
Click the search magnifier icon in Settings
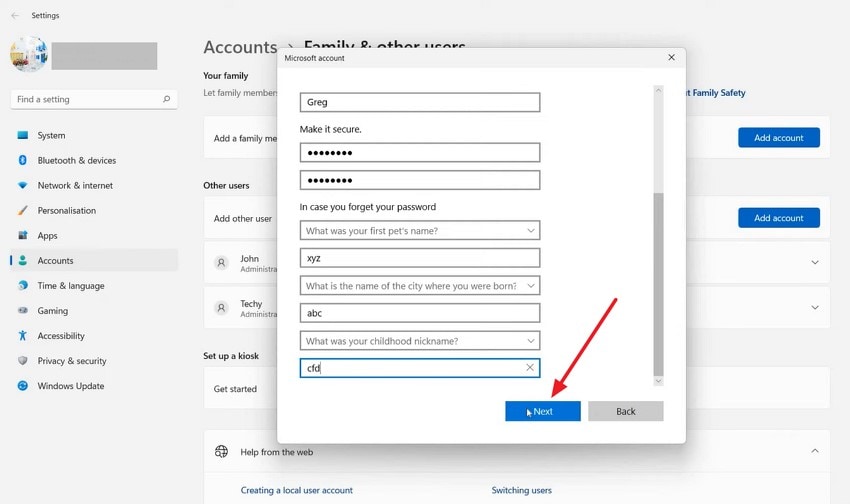166,99
